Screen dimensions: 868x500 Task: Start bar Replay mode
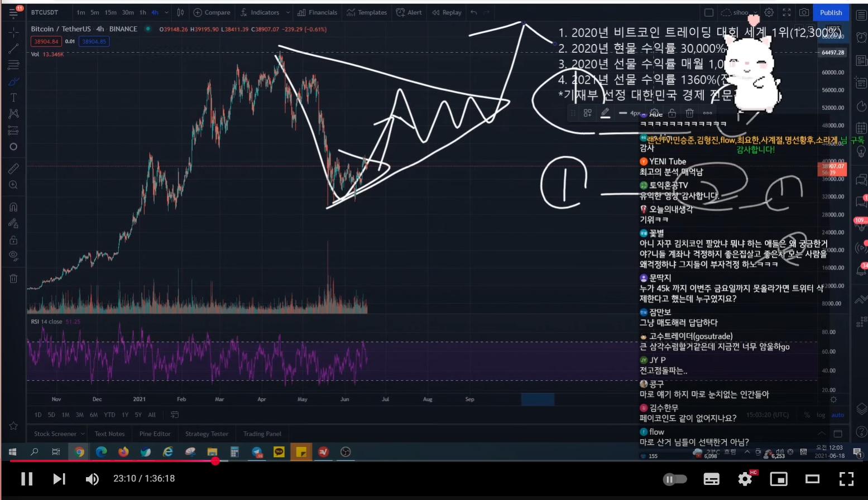pyautogui.click(x=447, y=12)
